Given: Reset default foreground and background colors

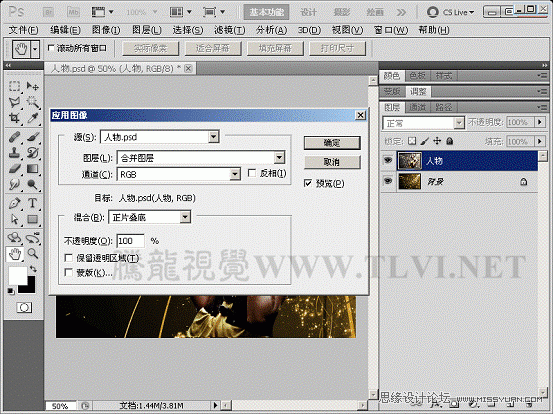Looking at the screenshot, I should [11, 291].
